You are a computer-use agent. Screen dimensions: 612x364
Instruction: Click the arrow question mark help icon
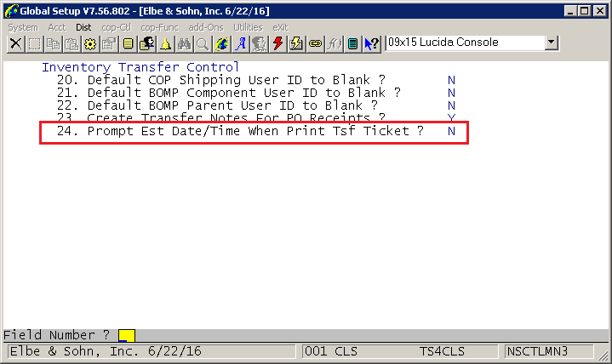point(372,43)
